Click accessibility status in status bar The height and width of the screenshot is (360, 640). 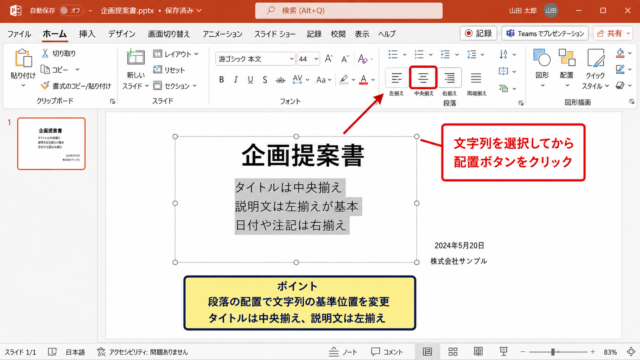click(x=143, y=352)
